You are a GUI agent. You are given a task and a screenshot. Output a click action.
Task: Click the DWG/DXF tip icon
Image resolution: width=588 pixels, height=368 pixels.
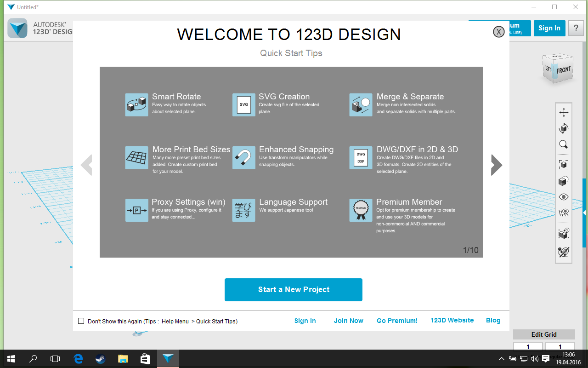tap(361, 158)
